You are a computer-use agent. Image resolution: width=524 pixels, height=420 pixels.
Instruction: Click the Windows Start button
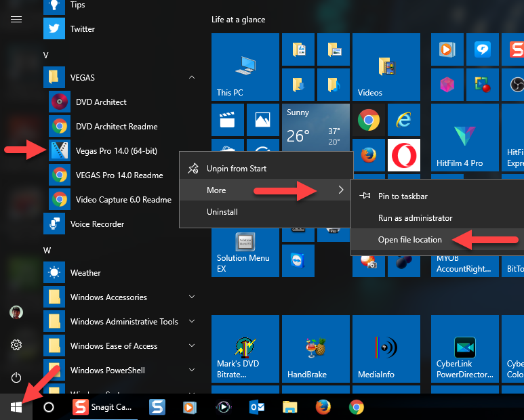tap(16, 407)
